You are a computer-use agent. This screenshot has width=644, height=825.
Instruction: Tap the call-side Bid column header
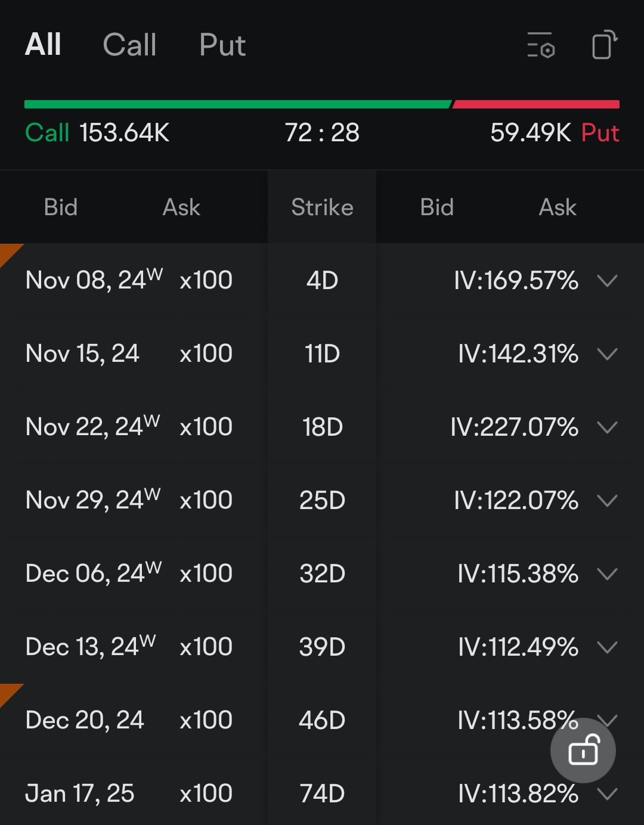point(61,207)
